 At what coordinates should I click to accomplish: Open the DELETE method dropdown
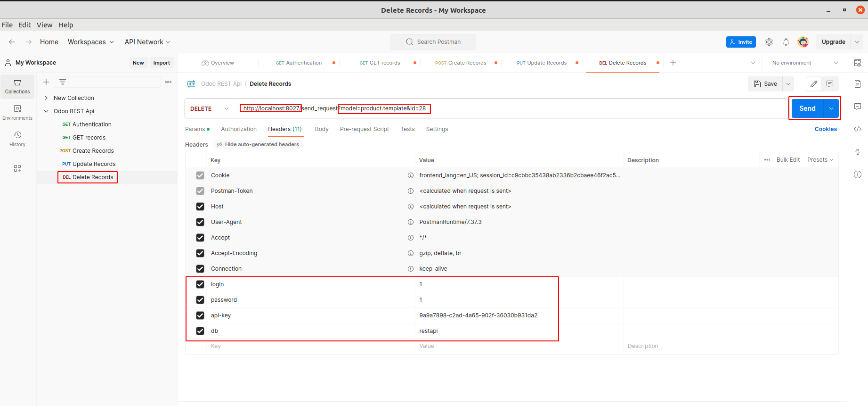coord(210,108)
